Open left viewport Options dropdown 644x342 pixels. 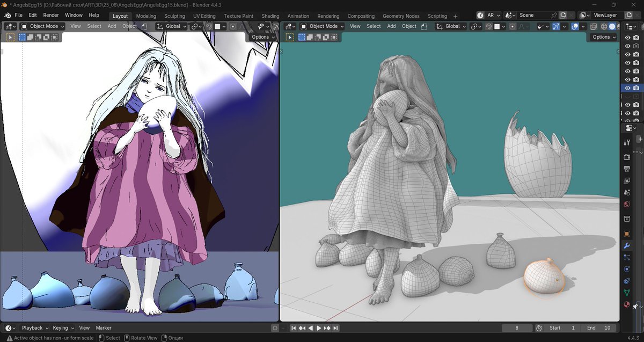(263, 37)
